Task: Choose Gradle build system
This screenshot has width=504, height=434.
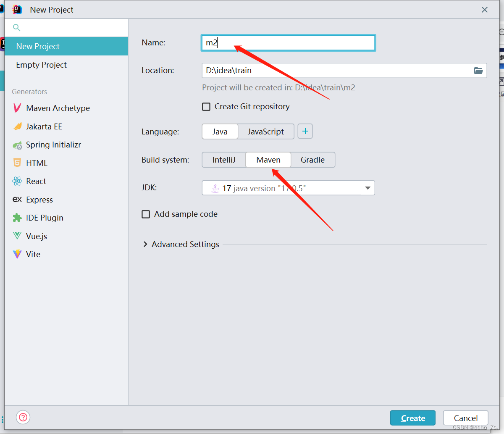Action: click(x=313, y=160)
